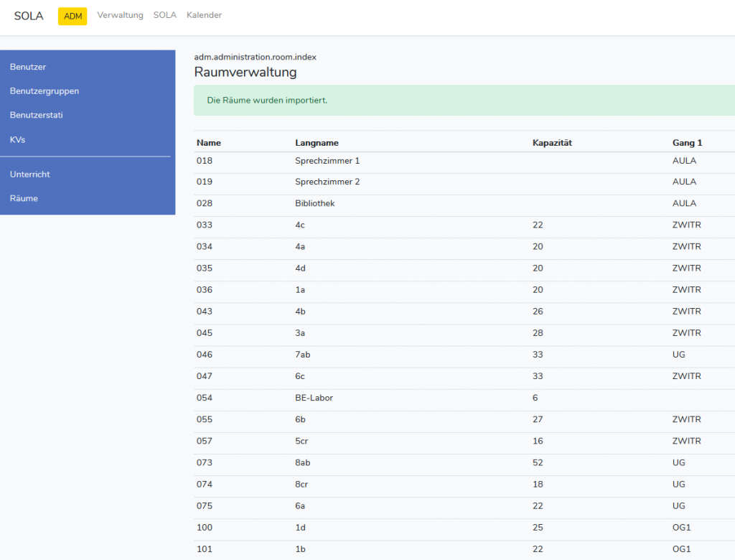The image size is (735, 560).
Task: Select capacity value 52 in row 073
Action: 538,462
